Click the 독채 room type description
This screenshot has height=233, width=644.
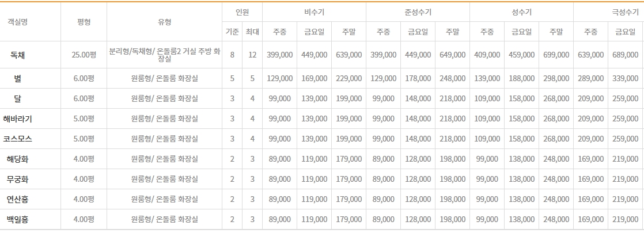click(x=165, y=55)
